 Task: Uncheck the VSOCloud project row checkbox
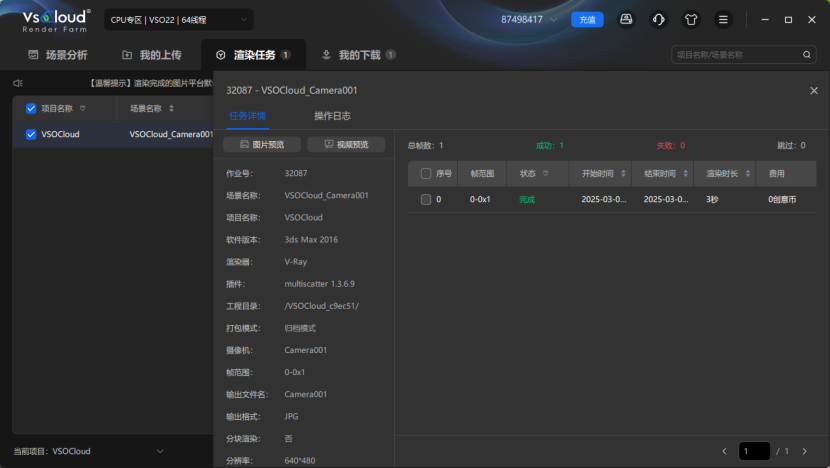pos(31,134)
